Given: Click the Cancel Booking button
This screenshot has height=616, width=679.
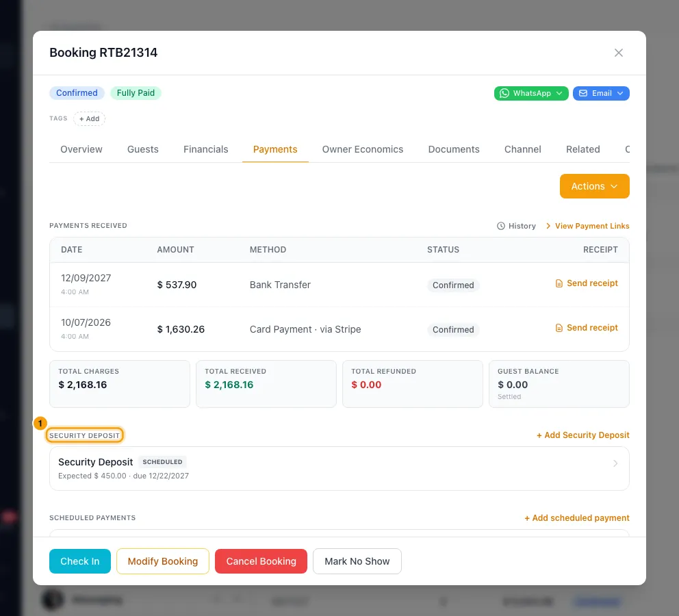Looking at the screenshot, I should [261, 561].
